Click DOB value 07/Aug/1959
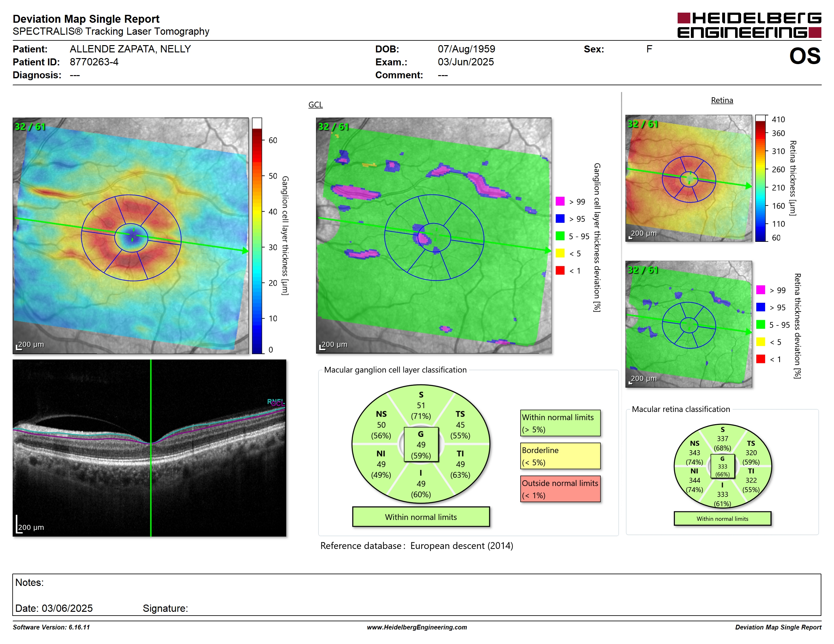 pyautogui.click(x=466, y=49)
